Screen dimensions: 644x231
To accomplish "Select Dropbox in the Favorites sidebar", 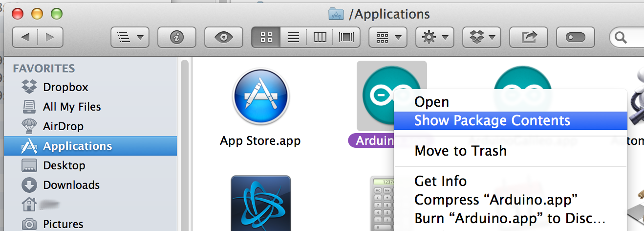I will pos(90,87).
